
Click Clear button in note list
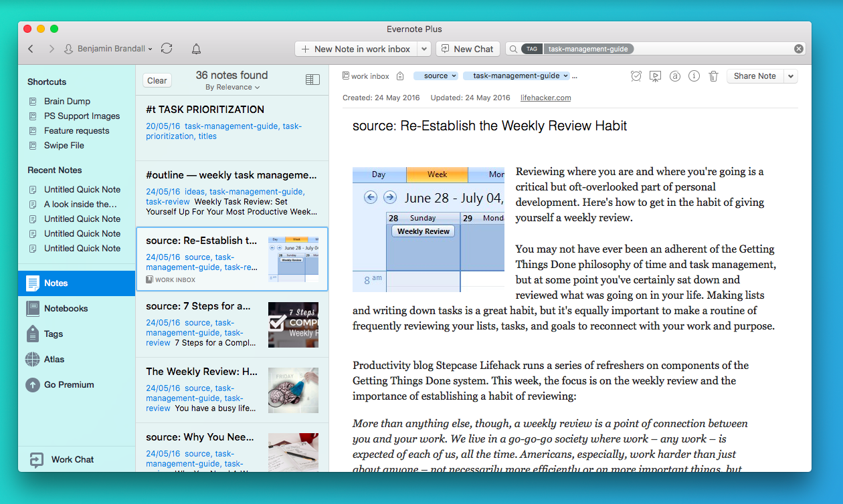(157, 80)
